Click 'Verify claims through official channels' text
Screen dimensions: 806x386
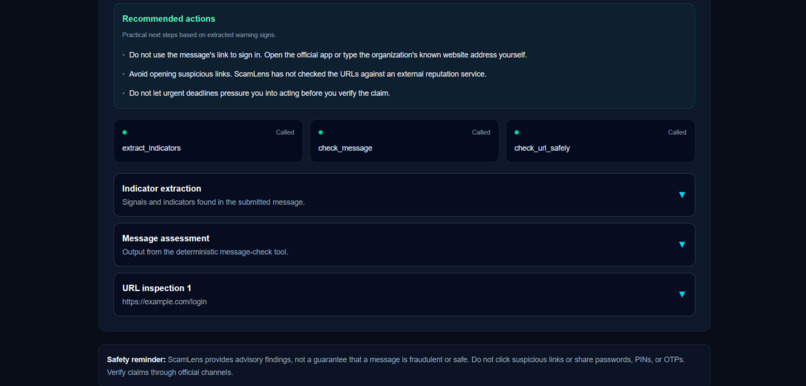click(170, 372)
